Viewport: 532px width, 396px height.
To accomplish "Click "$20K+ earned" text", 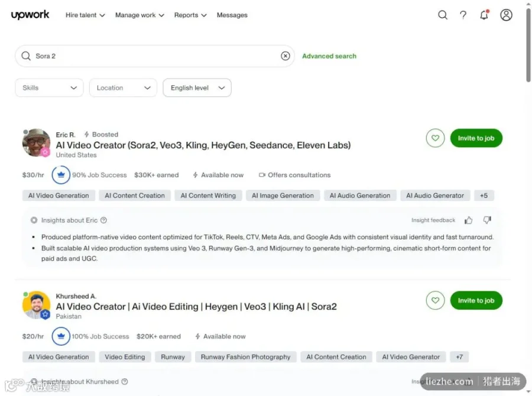I will 158,336.
